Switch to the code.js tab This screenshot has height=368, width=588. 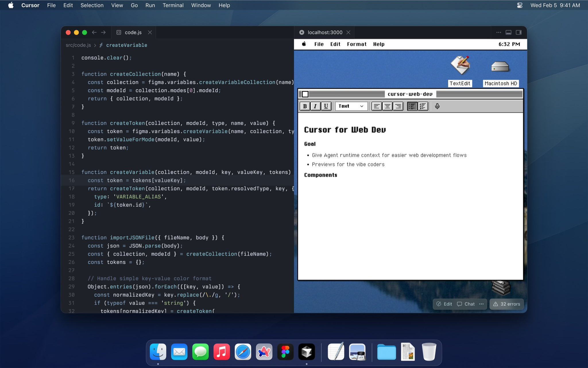point(133,32)
